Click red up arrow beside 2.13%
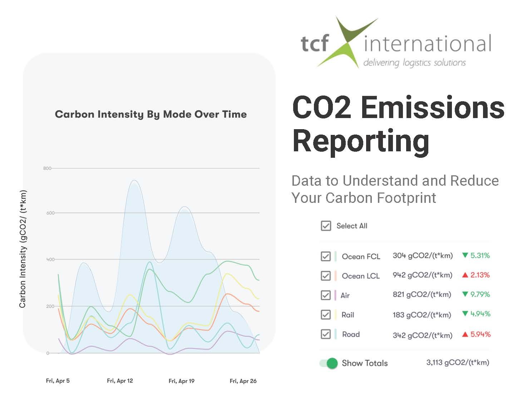Image resolution: width=532 pixels, height=405 pixels. (x=465, y=275)
